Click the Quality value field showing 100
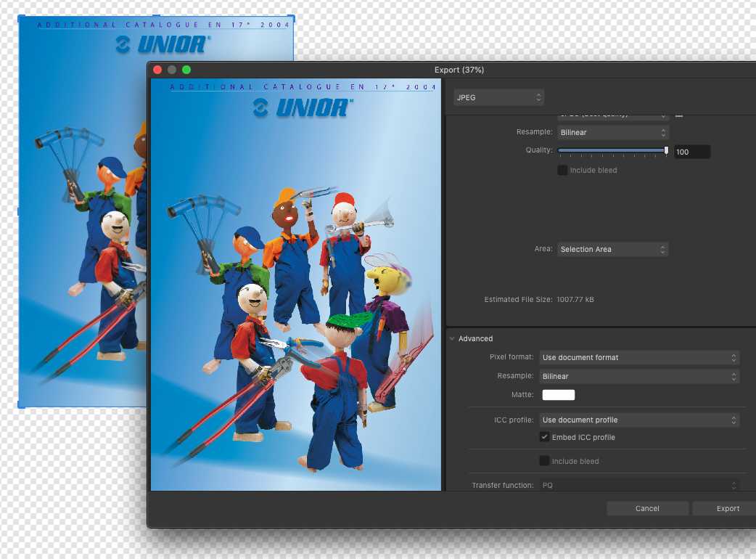 pyautogui.click(x=692, y=152)
